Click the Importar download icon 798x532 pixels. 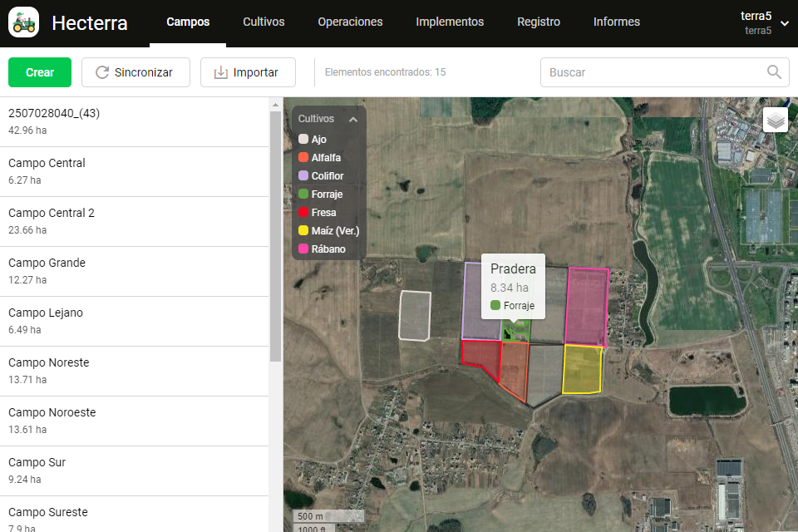220,72
